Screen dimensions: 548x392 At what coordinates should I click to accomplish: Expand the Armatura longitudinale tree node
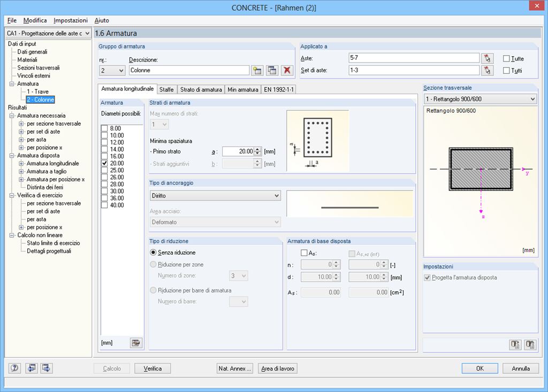21,164
